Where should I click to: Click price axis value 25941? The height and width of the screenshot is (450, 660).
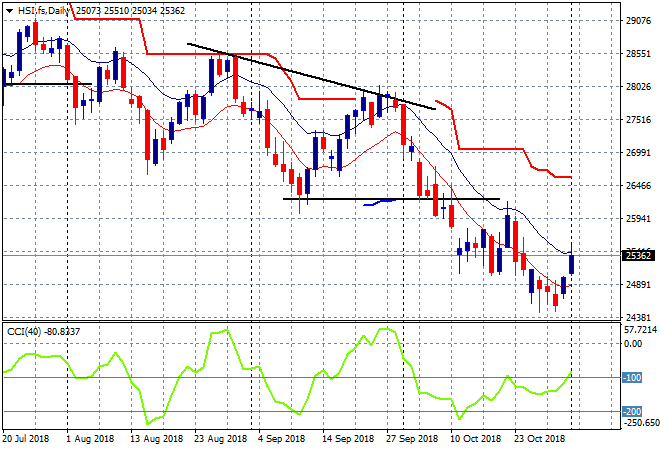638,219
